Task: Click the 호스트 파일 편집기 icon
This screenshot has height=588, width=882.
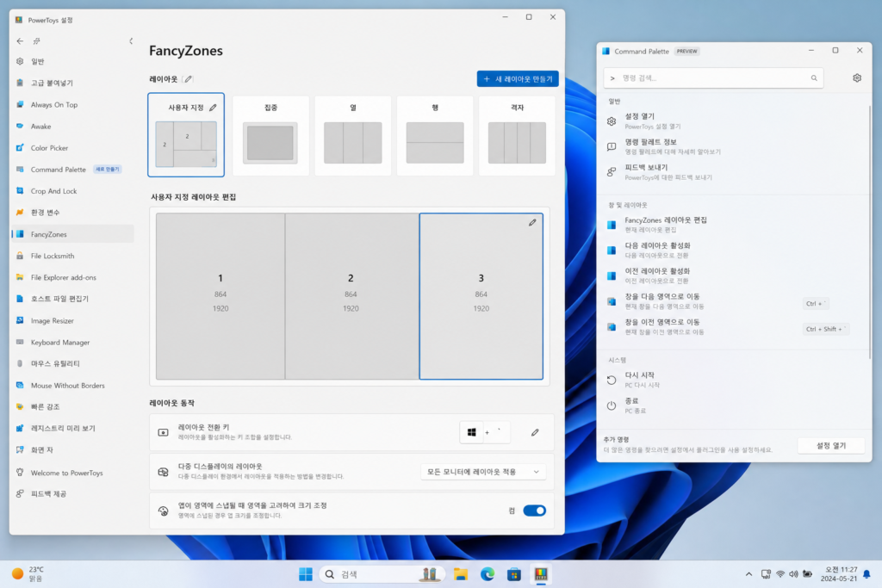Action: pos(21,299)
